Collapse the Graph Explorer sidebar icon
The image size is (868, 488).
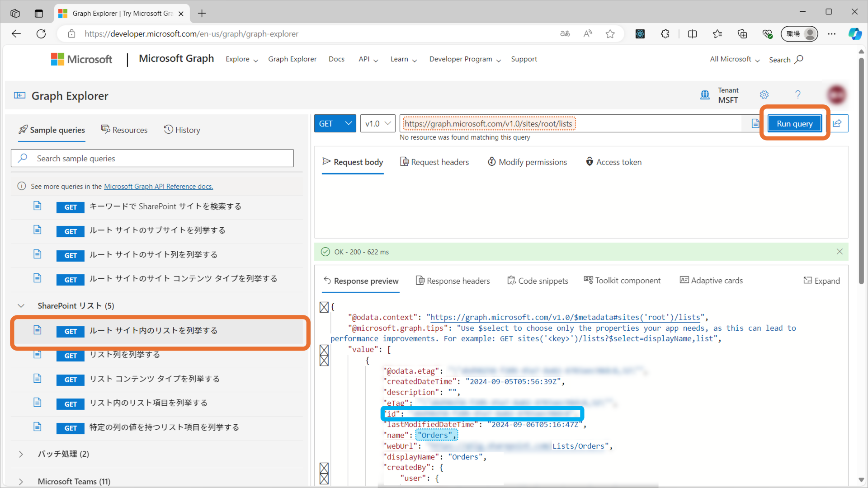[19, 95]
